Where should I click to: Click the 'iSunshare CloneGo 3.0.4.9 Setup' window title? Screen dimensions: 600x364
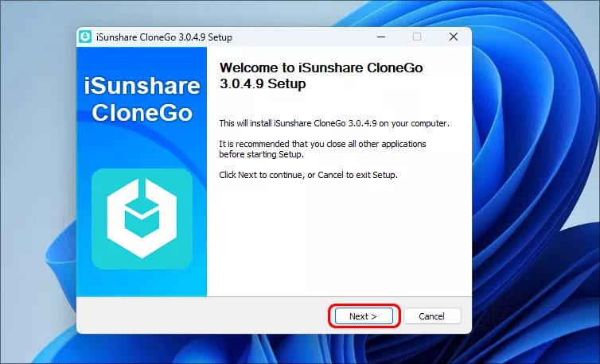point(164,37)
